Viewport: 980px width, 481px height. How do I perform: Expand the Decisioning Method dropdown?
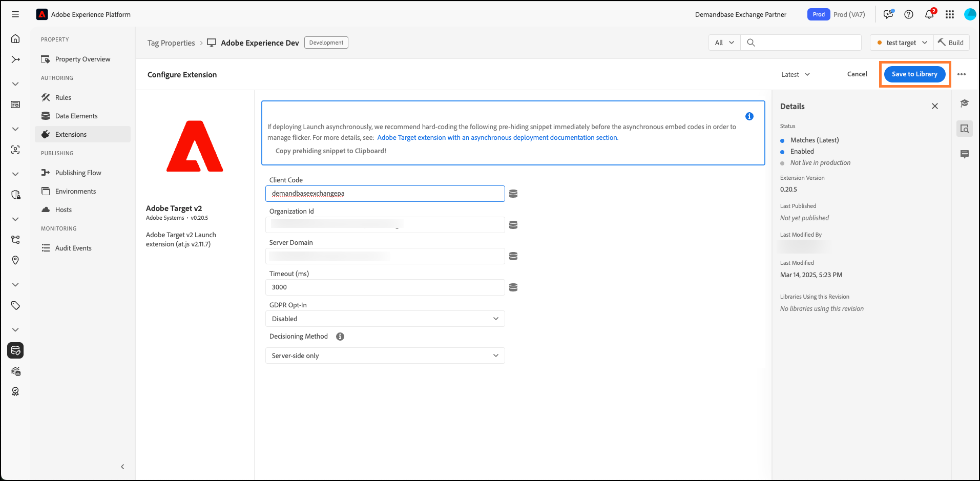point(385,355)
